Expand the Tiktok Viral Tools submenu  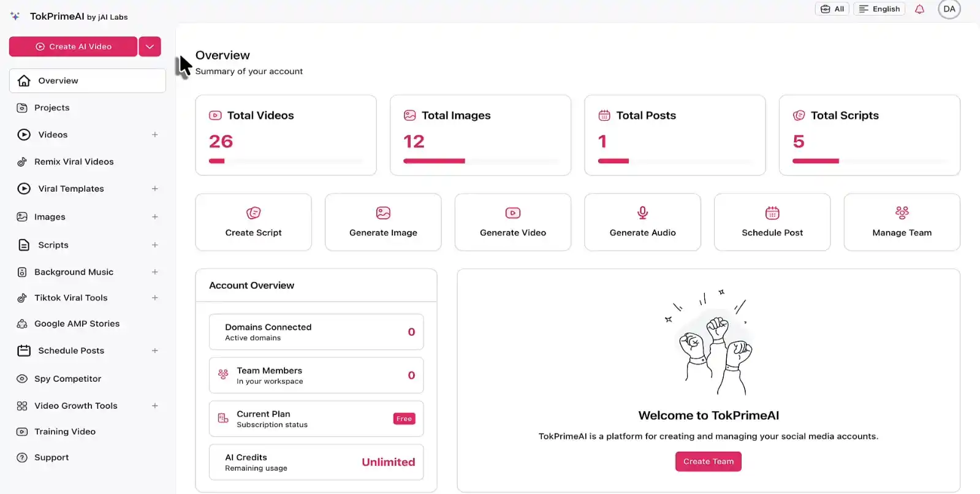point(155,298)
